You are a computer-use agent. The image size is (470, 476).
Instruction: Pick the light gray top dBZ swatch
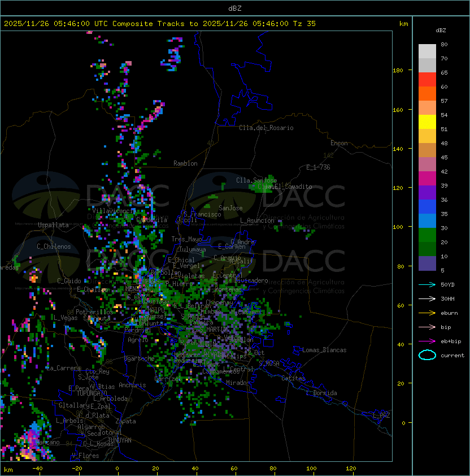427,51
